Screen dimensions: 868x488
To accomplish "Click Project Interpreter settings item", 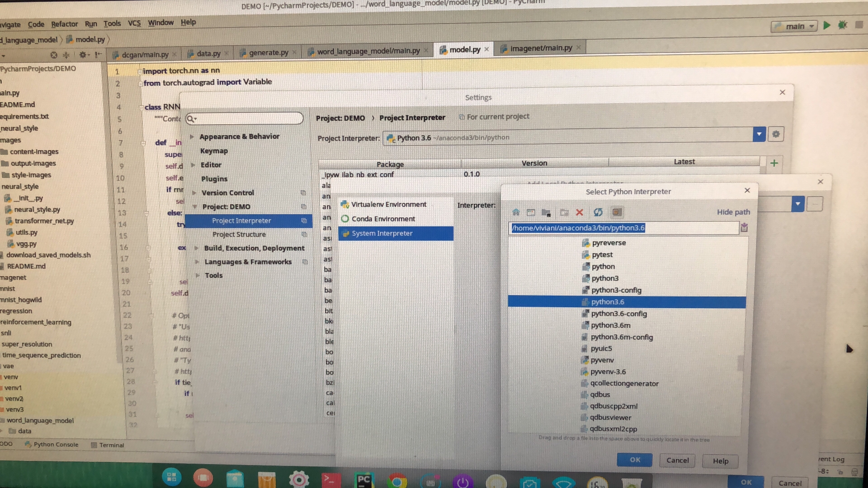I will pos(241,221).
